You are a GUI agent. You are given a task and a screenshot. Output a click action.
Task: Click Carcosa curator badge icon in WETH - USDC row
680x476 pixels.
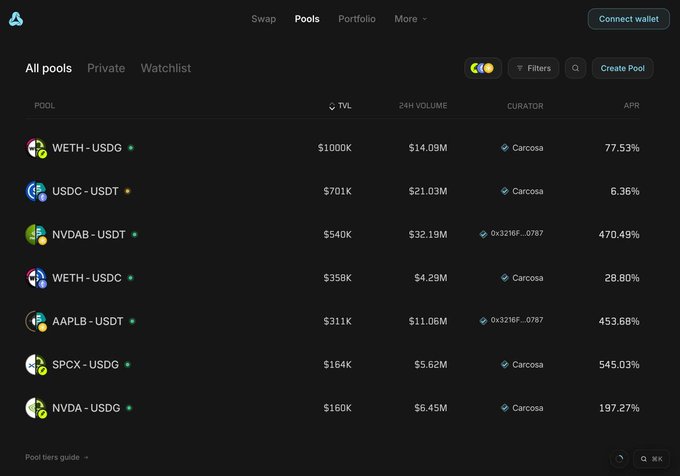click(x=505, y=278)
